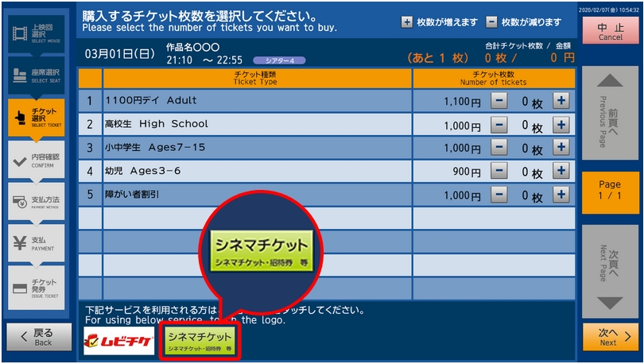The height and width of the screenshot is (364, 644).
Task: Tap the plus icon in 枚数が増えます legend
Action: 406,22
